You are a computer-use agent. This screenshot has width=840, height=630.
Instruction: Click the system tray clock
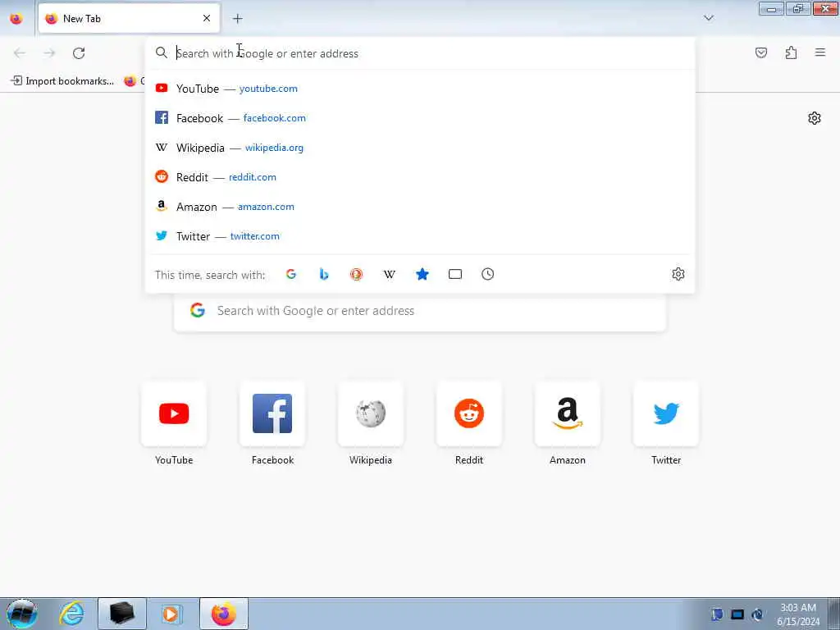pos(798,614)
